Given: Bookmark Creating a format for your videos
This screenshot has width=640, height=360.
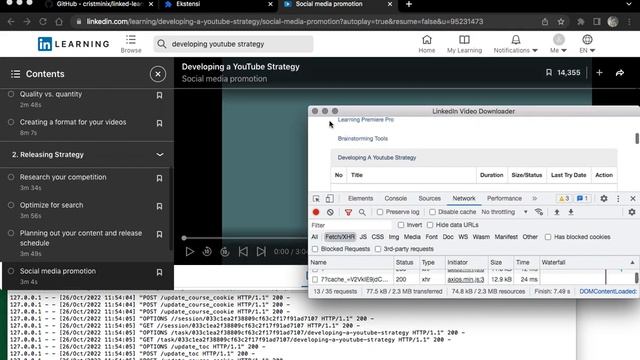Looking at the screenshot, I should [x=159, y=123].
